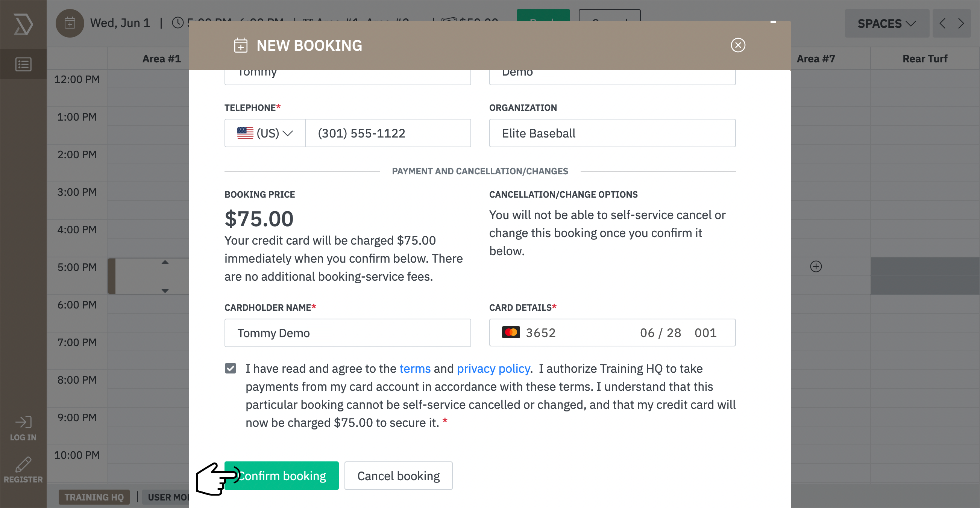The width and height of the screenshot is (980, 508).
Task: Select the Training HQ footer tab
Action: point(94,497)
